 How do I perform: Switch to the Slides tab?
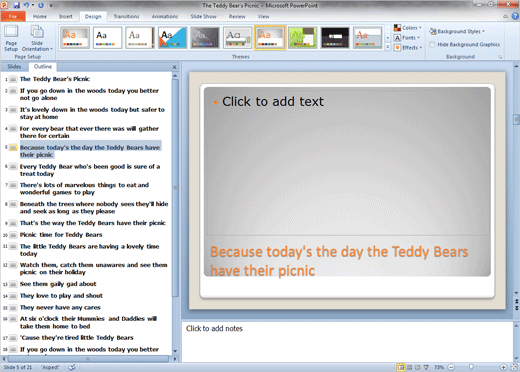(14, 67)
